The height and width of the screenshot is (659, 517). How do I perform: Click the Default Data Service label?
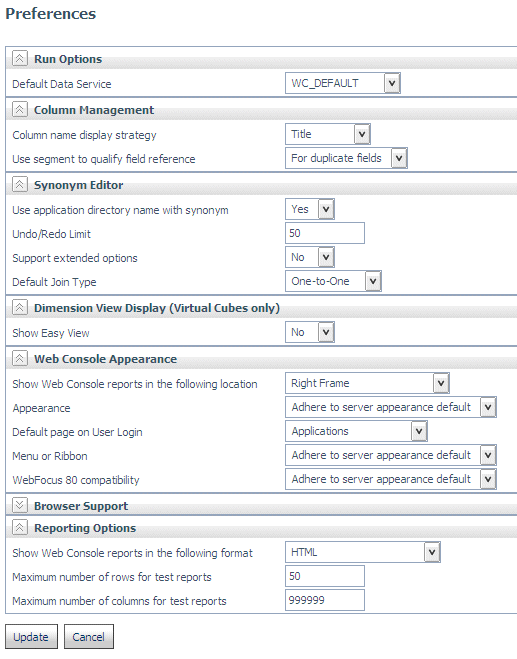(62, 84)
